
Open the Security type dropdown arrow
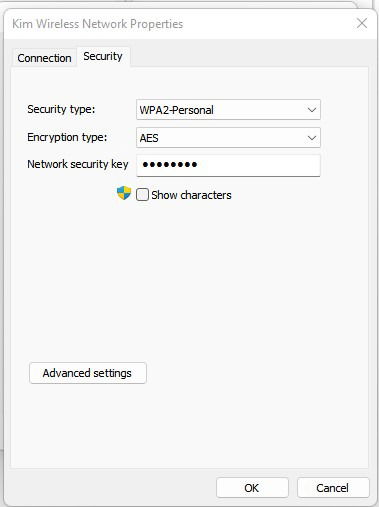click(312, 110)
